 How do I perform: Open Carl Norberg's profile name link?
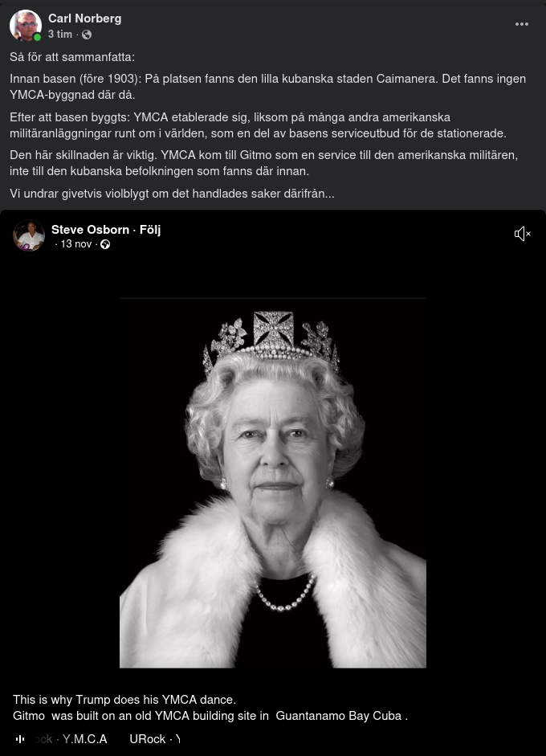pos(84,18)
